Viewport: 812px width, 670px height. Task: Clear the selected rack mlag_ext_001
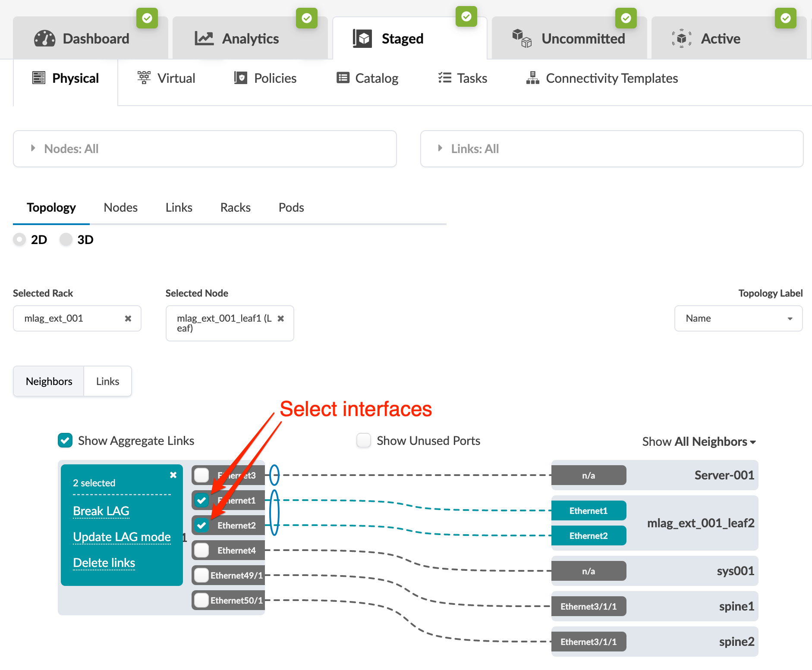pyautogui.click(x=128, y=319)
